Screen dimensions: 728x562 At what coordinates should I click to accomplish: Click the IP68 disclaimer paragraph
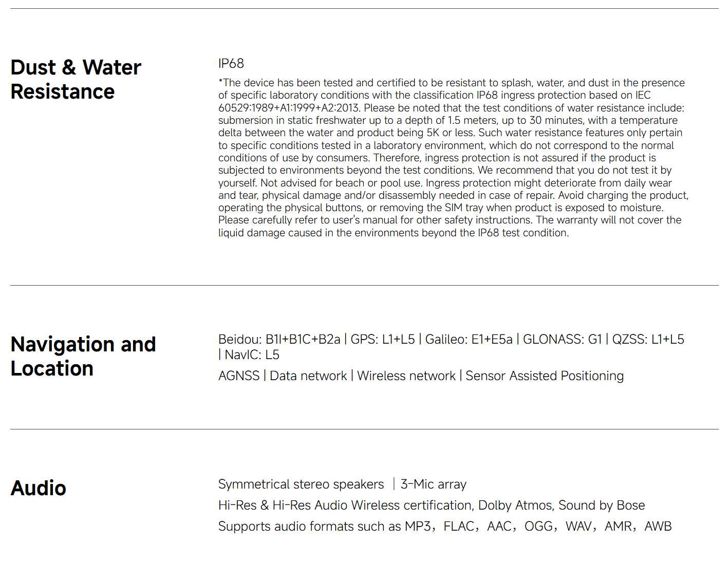[x=452, y=158]
